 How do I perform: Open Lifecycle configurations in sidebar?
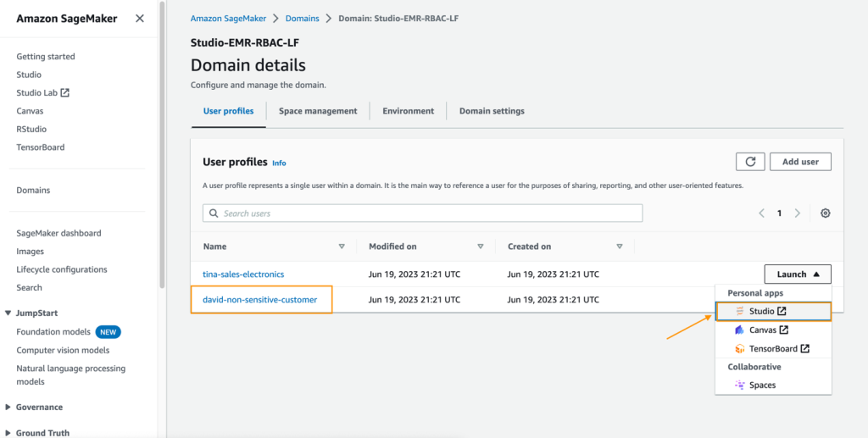[x=61, y=270]
